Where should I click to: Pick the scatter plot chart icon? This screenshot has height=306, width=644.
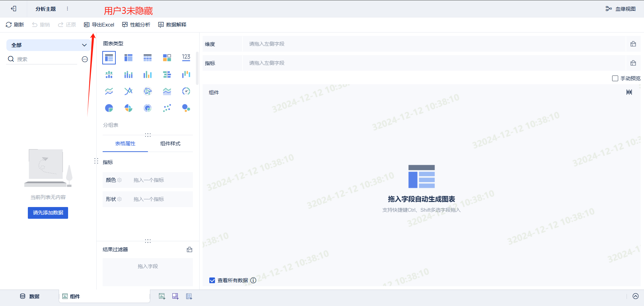pos(167,108)
